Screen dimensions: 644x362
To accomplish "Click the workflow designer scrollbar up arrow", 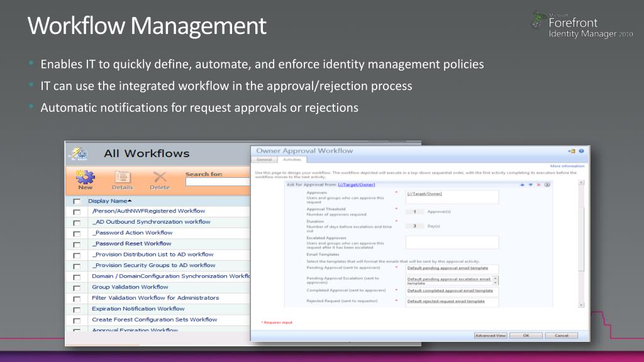I will click(581, 183).
